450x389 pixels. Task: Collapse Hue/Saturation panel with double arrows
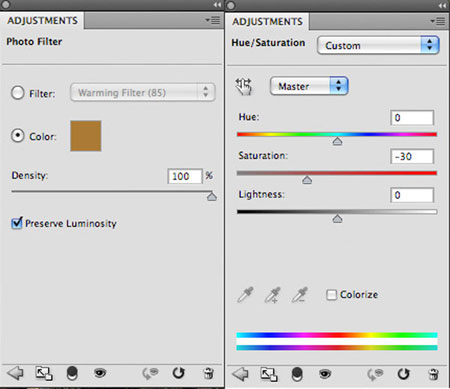442,5
